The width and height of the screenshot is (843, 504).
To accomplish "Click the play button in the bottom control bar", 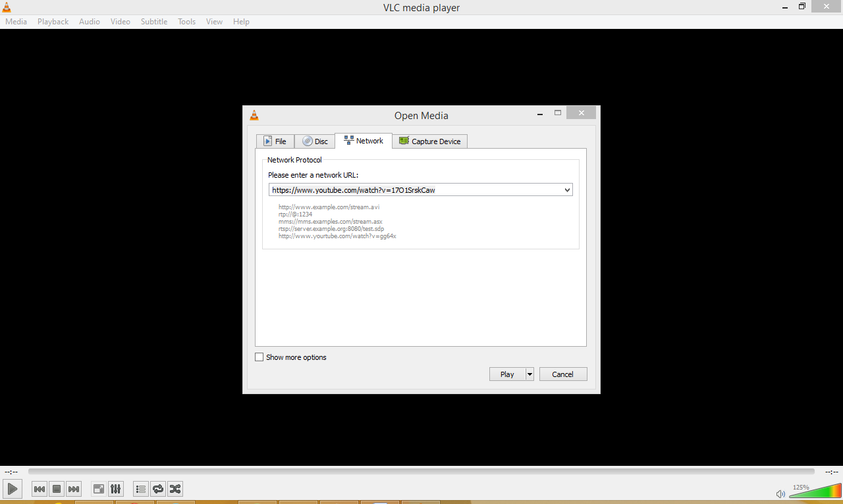I will click(13, 489).
